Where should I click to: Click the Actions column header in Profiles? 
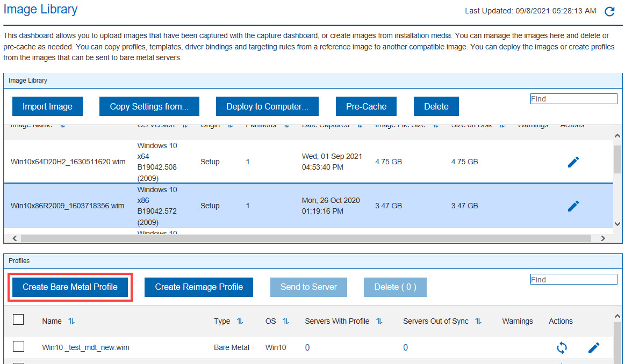561,321
